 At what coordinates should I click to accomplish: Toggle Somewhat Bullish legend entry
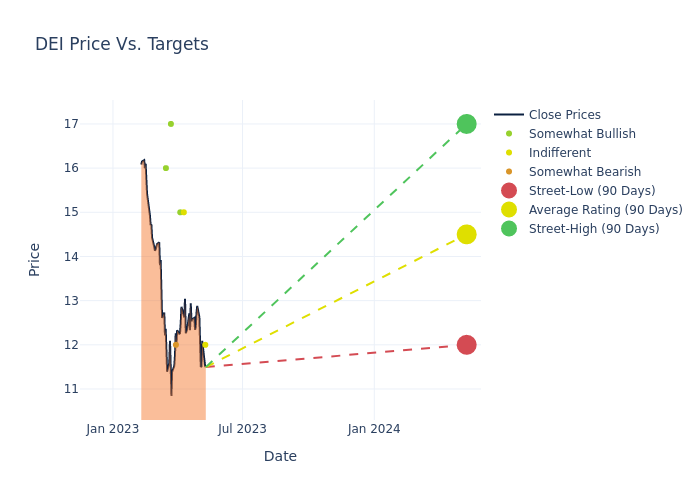(x=582, y=134)
